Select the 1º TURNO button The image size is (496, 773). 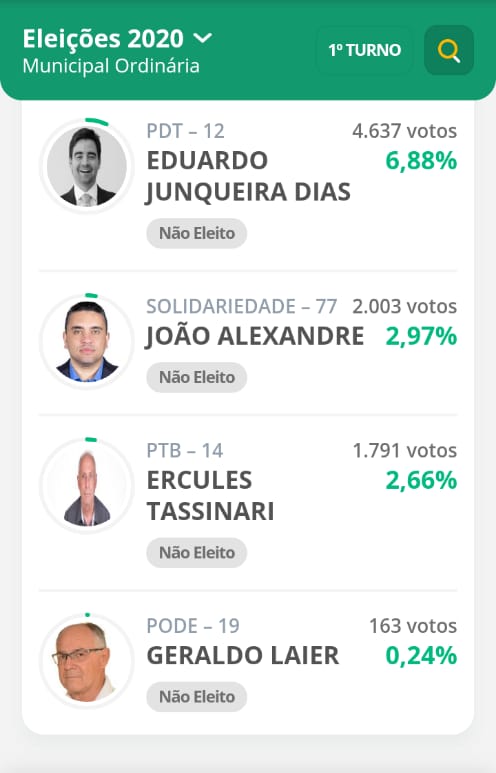click(364, 50)
